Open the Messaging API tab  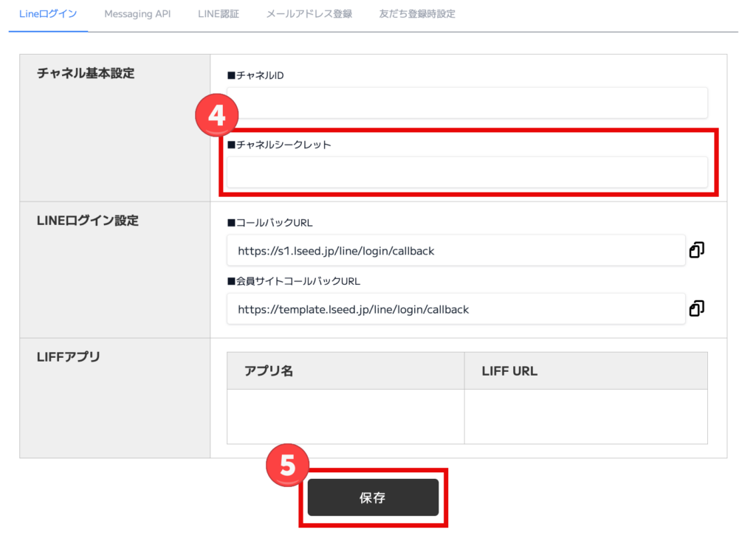137,14
